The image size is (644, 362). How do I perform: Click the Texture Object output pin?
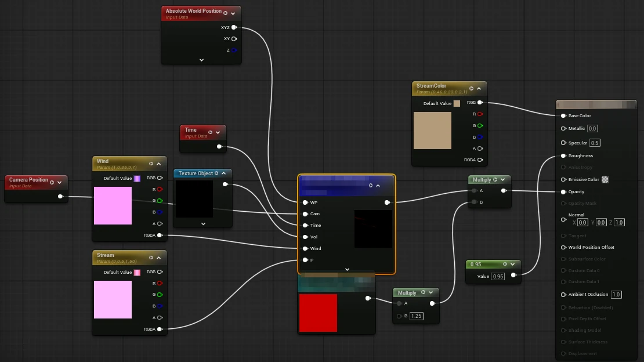point(225,184)
